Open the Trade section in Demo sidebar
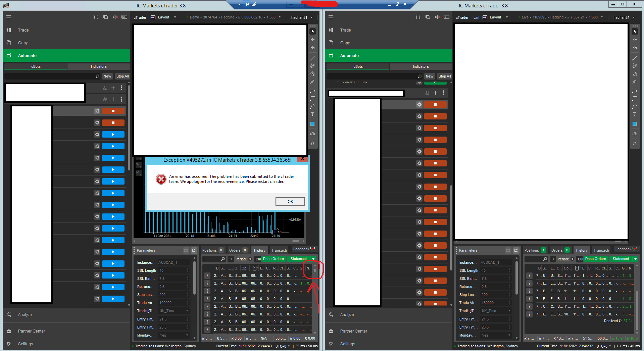644x351 pixels. 66,30
